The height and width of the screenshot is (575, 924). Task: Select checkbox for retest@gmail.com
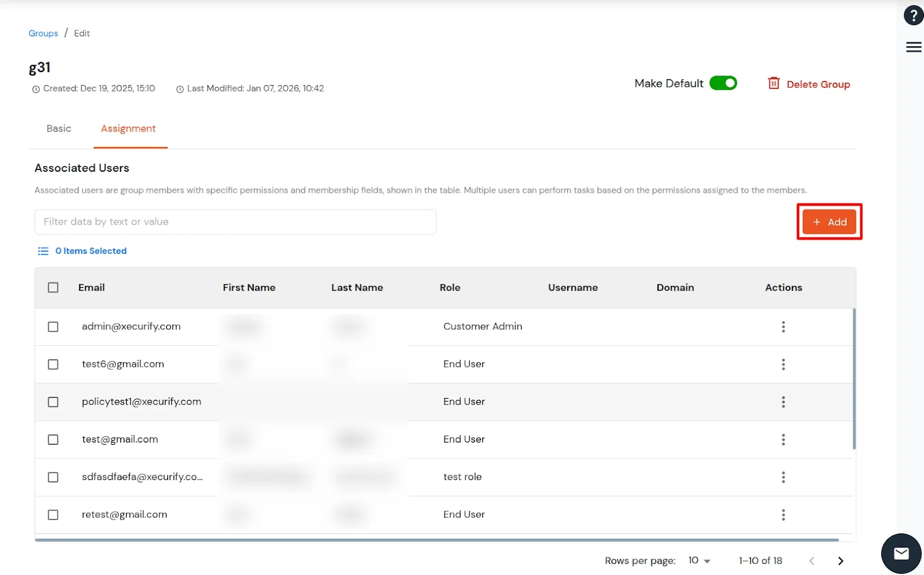coord(53,514)
